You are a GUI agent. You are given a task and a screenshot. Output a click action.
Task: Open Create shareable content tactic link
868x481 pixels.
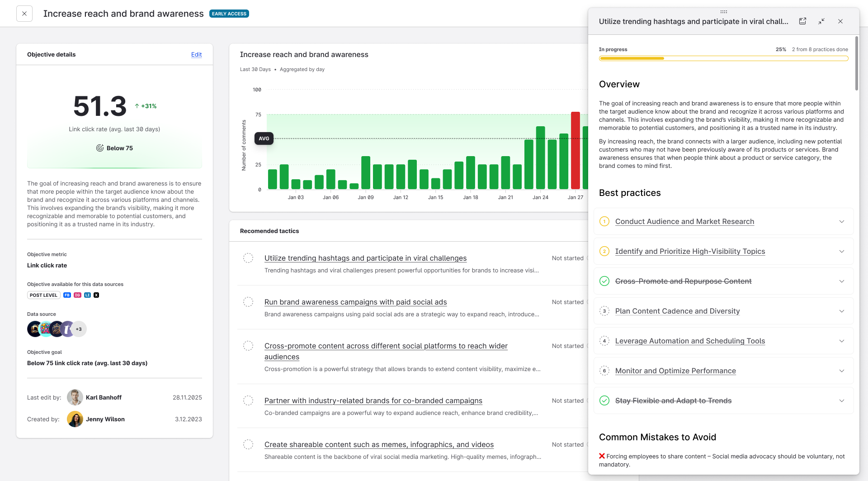click(x=379, y=444)
